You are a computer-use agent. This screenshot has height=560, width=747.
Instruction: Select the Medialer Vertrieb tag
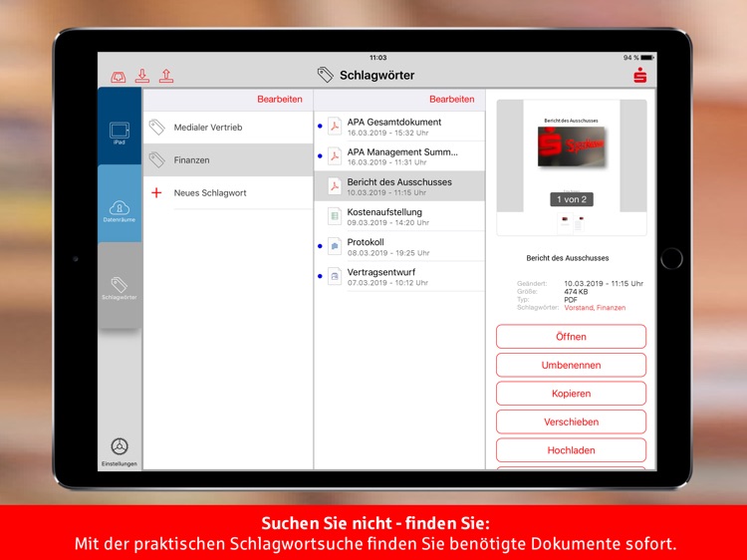click(228, 128)
